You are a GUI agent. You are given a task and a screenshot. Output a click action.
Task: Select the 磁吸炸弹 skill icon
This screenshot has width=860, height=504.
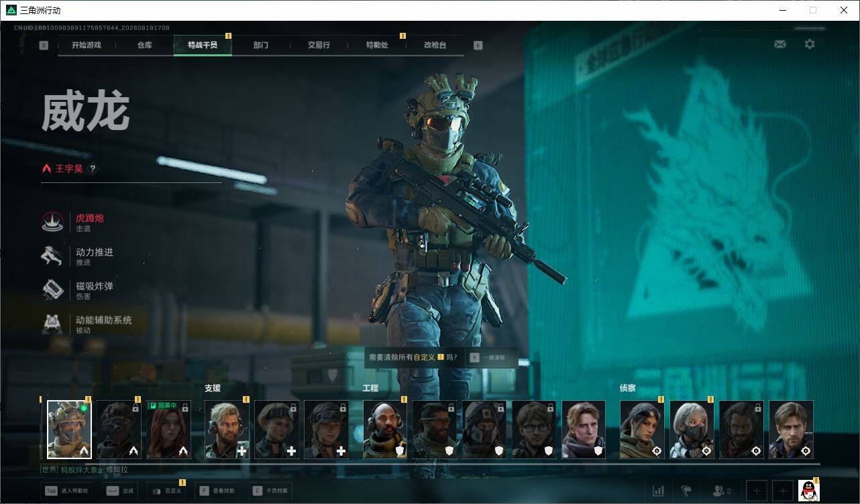coord(52,290)
